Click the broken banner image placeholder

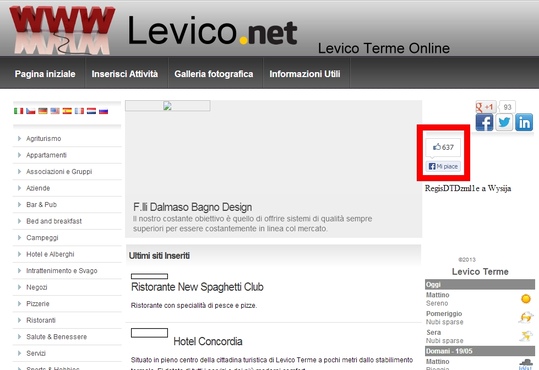point(168,106)
